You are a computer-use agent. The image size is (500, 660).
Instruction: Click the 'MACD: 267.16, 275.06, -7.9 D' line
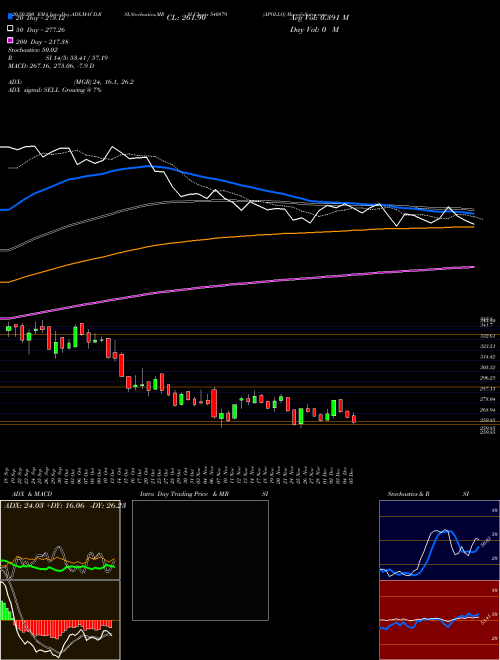[51, 66]
